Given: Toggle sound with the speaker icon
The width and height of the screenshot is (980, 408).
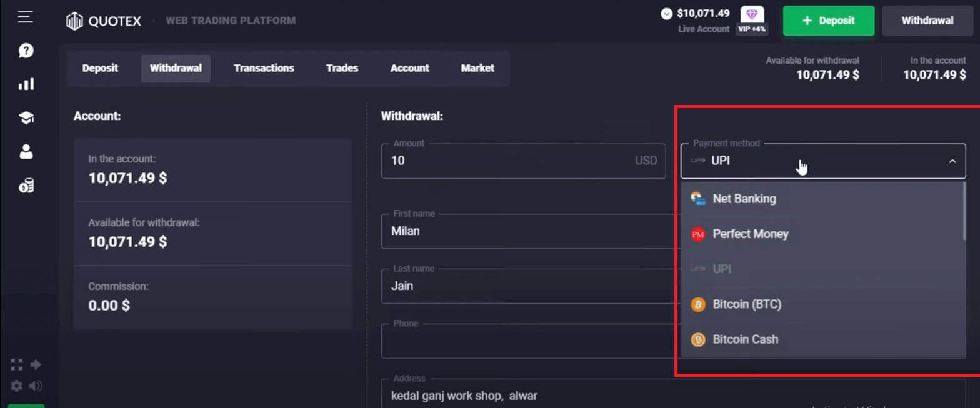Looking at the screenshot, I should click(x=36, y=386).
